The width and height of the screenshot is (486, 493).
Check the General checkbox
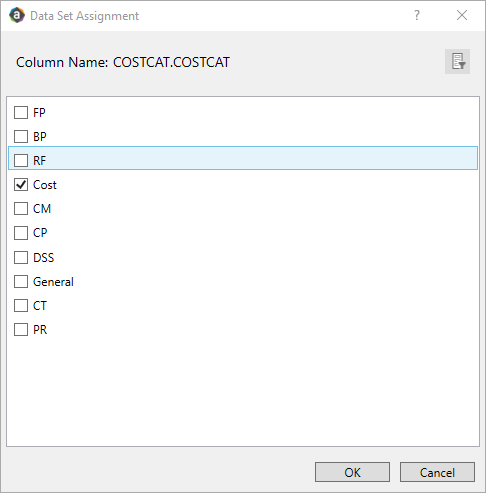[x=21, y=282]
